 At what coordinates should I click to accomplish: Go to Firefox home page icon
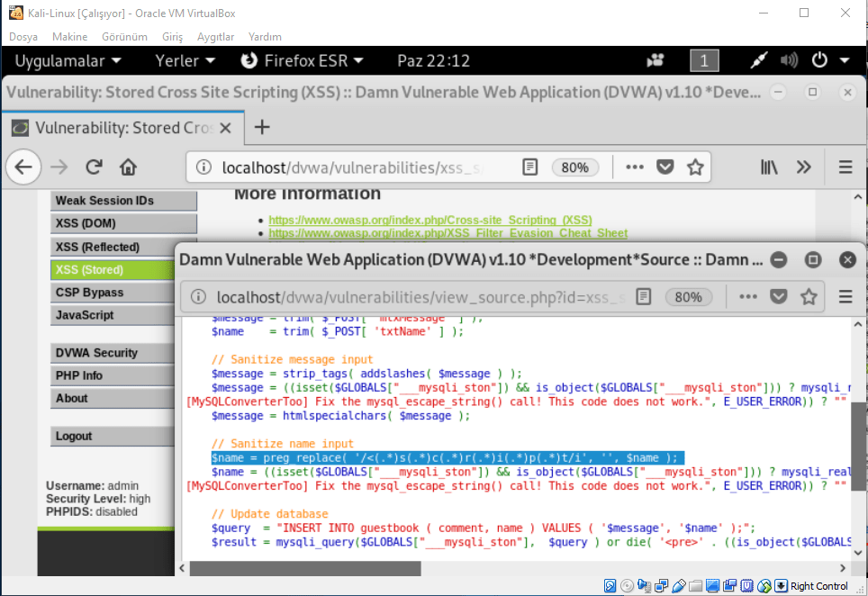tap(128, 167)
